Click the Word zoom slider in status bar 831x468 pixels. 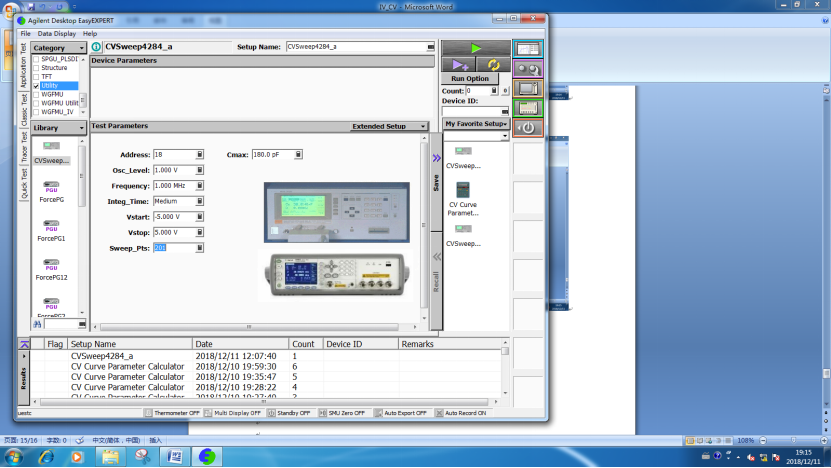793,440
